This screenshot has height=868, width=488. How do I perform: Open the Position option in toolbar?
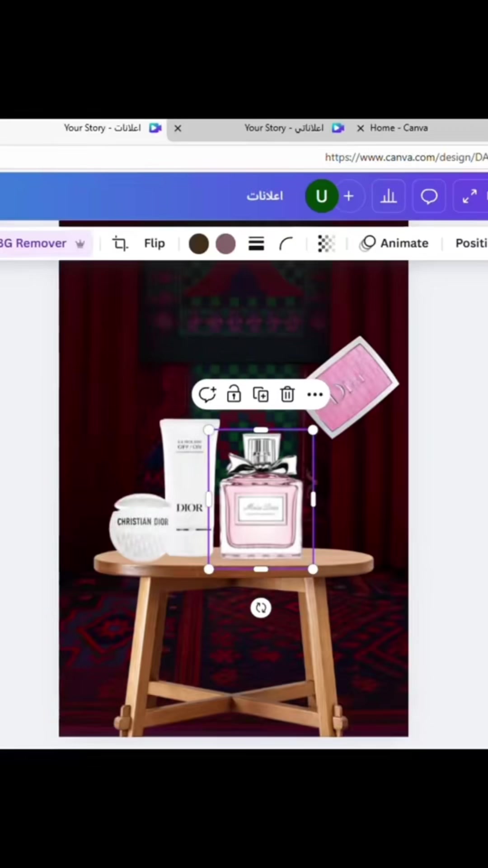coord(471,244)
